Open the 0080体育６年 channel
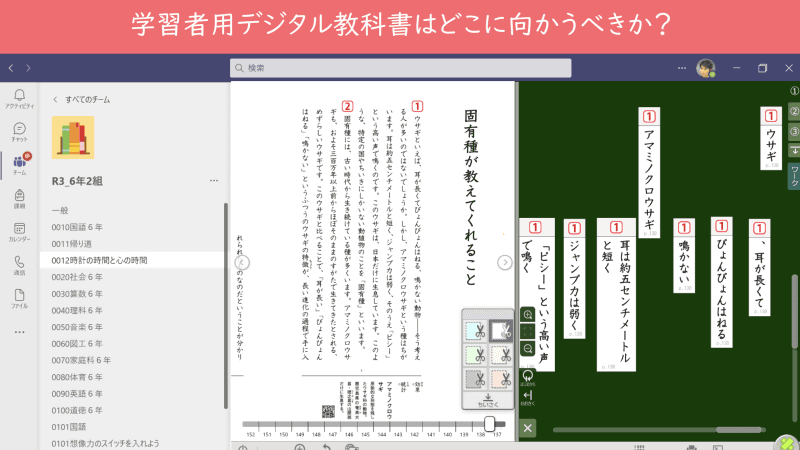Image resolution: width=800 pixels, height=450 pixels. click(77, 377)
